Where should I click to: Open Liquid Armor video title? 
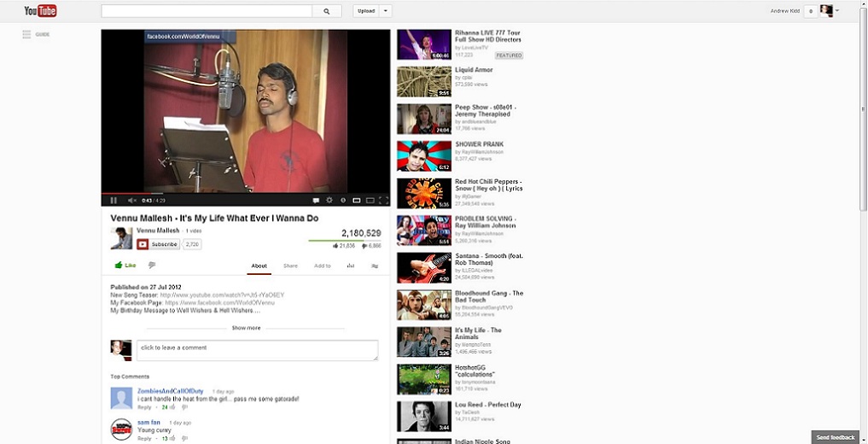(474, 70)
